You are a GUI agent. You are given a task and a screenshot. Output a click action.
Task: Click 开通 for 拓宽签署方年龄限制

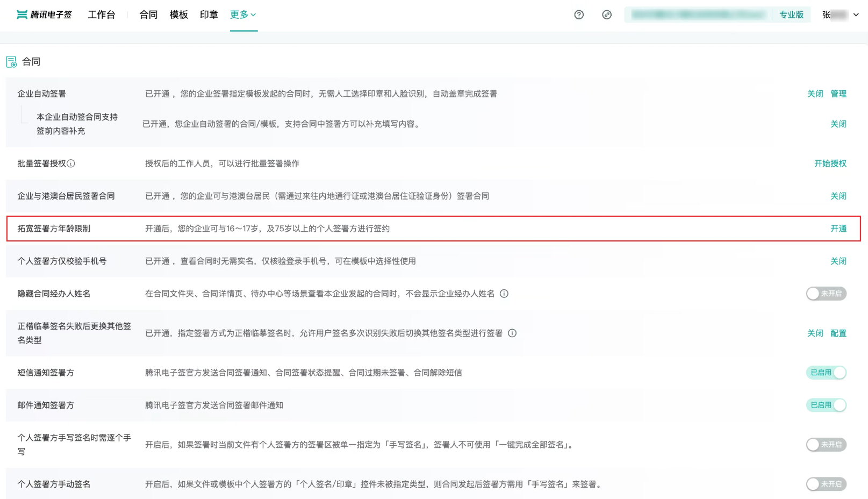838,229
